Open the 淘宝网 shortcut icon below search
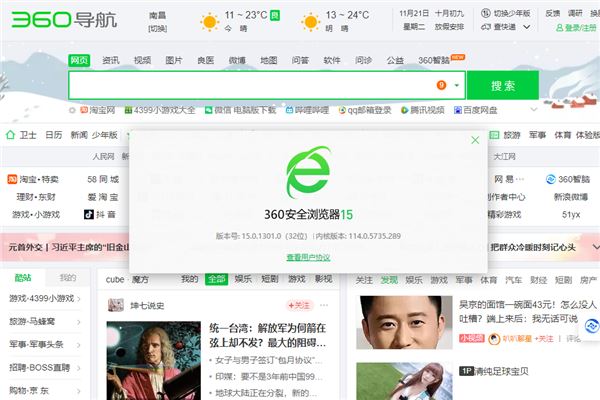The image size is (600, 400). (84, 110)
